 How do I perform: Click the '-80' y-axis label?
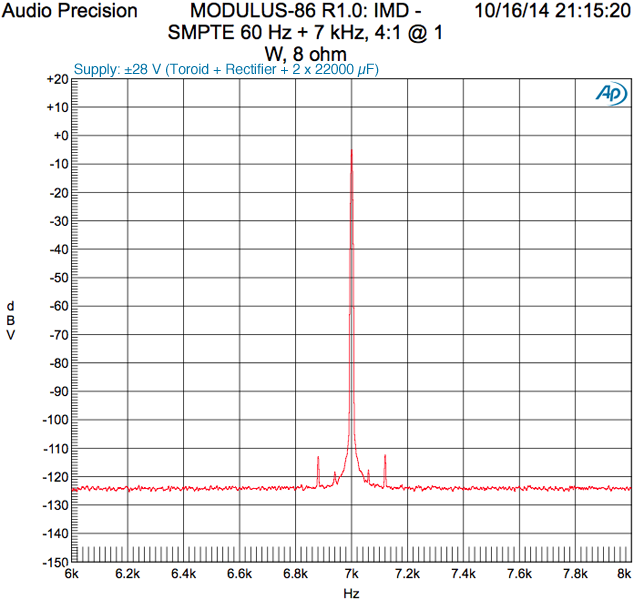pos(59,363)
